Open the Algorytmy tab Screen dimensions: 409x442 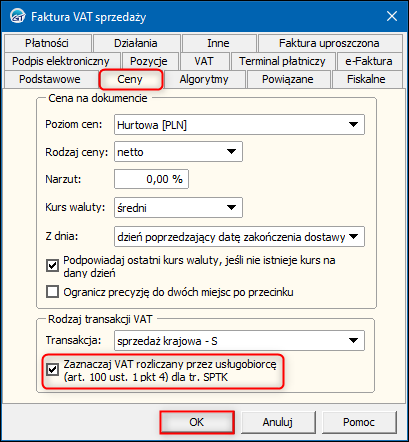point(204,79)
